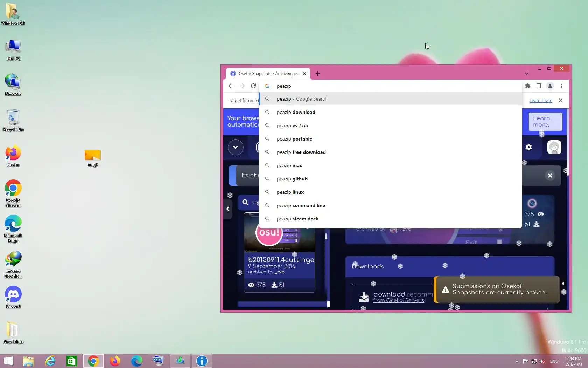
Task: Click the 'Submissions on Osekai Snapshots' warning toast
Action: (x=497, y=289)
